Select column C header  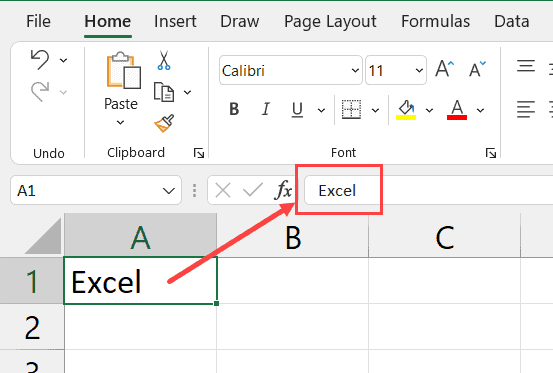click(x=444, y=235)
